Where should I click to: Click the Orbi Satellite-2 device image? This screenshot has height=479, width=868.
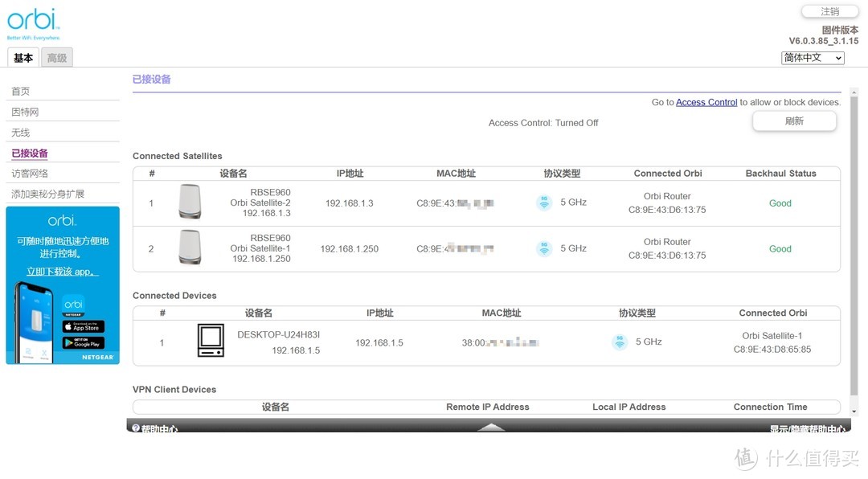(x=189, y=203)
